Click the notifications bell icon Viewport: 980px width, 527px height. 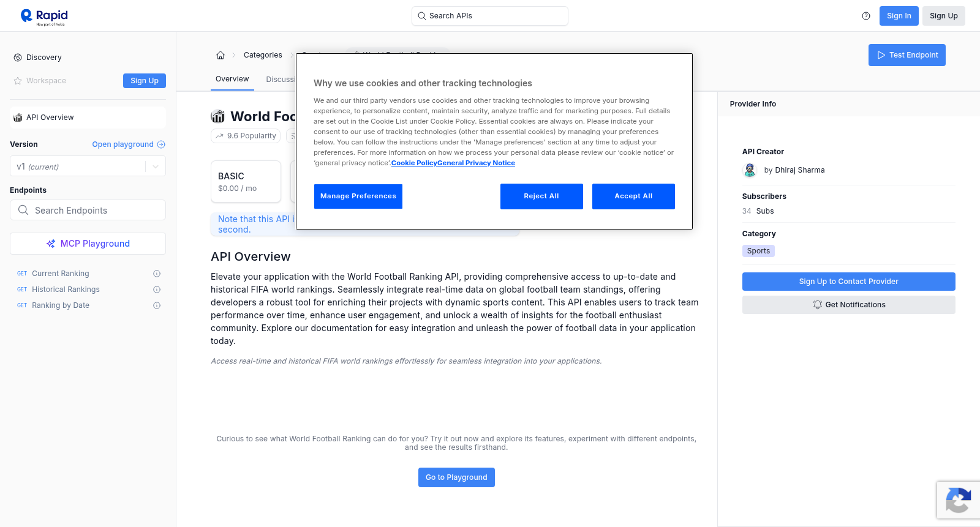click(x=817, y=305)
